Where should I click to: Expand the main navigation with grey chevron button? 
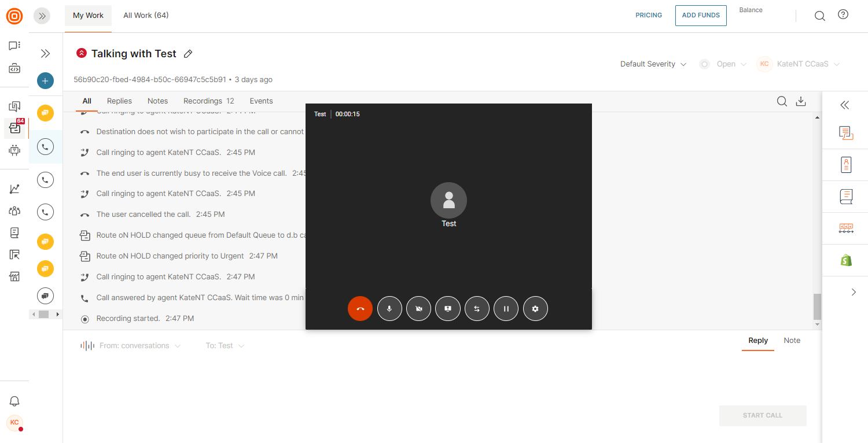42,16
